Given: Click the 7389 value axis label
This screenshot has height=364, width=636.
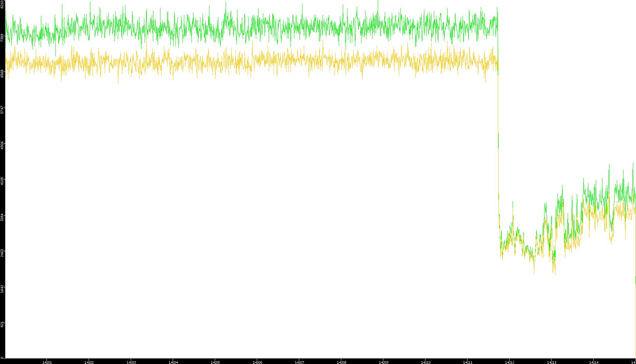Looking at the screenshot, I should coord(2,38).
